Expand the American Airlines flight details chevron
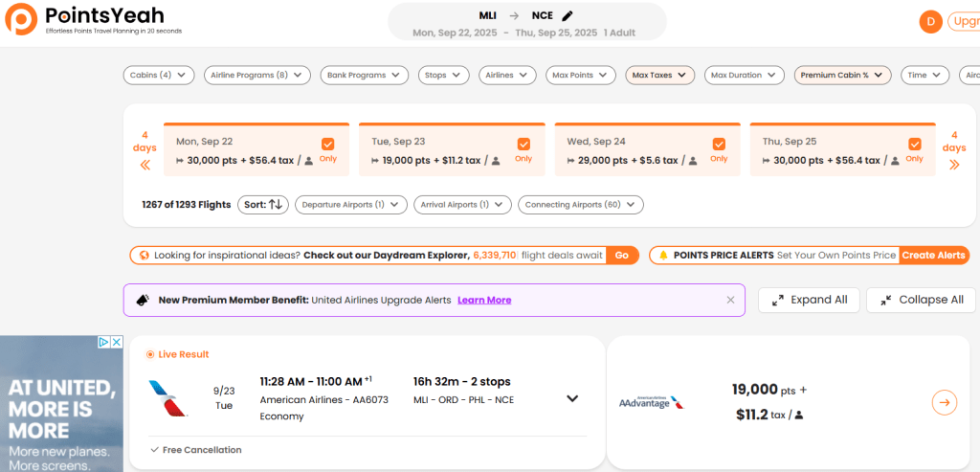 tap(572, 399)
